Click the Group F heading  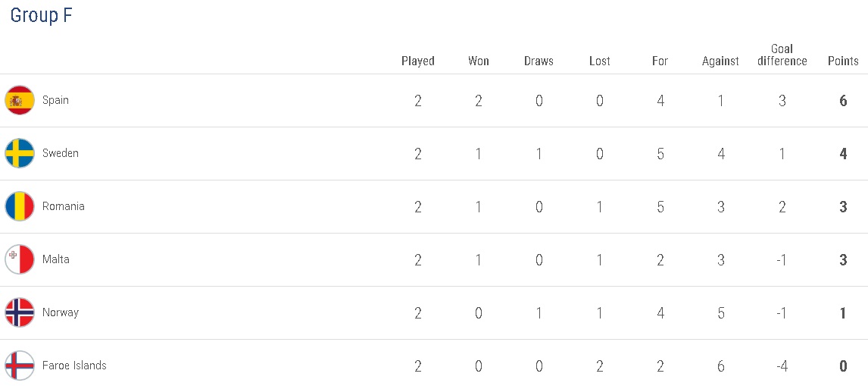pyautogui.click(x=41, y=16)
